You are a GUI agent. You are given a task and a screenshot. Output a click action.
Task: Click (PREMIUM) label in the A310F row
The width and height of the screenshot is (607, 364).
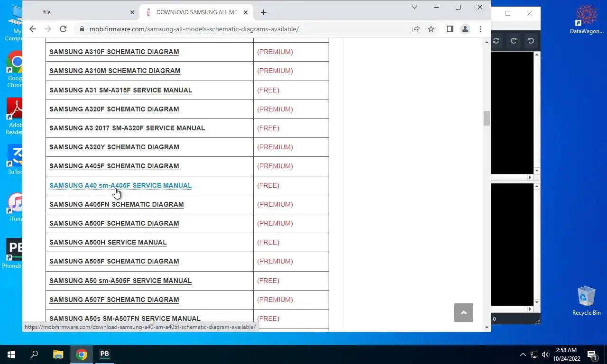tap(275, 52)
